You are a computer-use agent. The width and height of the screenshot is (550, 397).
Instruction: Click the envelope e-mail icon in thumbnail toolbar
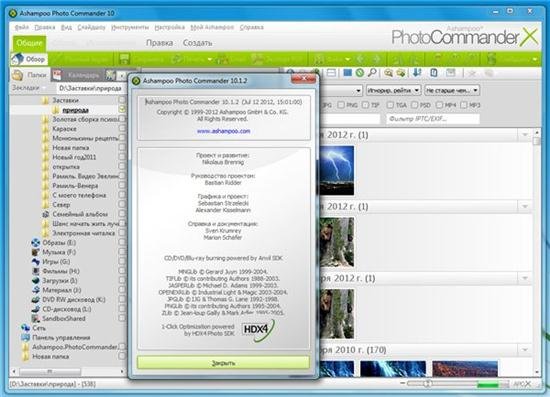451,73
